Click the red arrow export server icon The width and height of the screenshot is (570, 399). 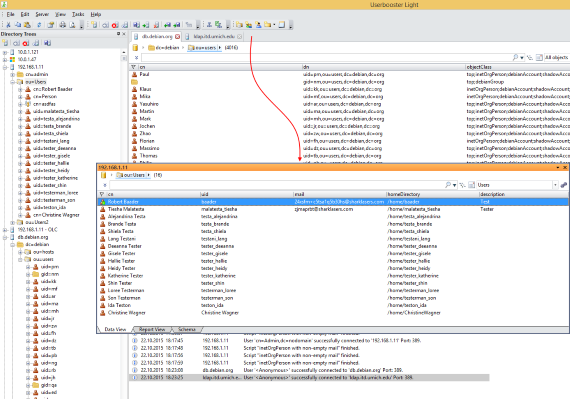[156, 25]
